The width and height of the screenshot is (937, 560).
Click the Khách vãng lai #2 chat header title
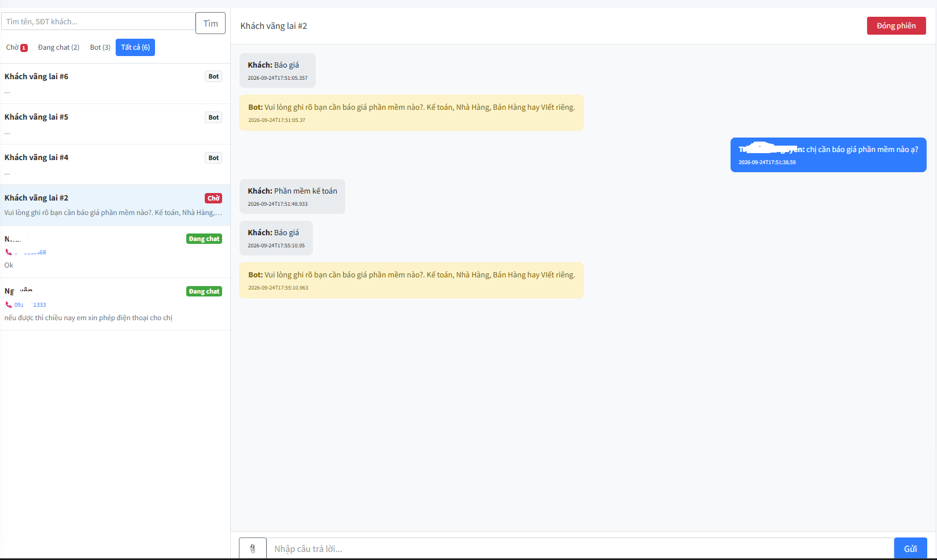274,26
